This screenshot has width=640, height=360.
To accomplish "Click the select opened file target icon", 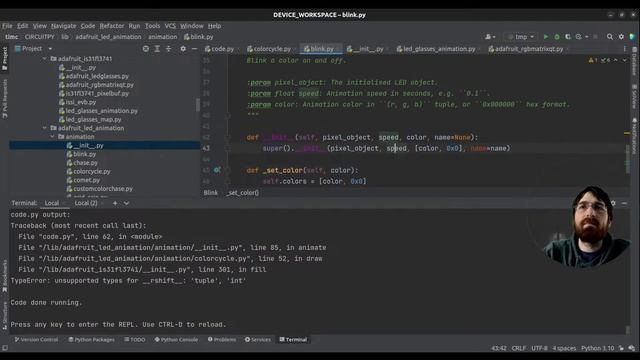I will pyautogui.click(x=146, y=49).
